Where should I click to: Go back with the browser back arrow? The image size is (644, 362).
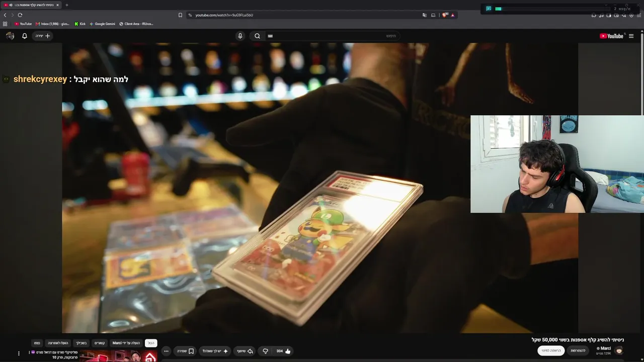[x=5, y=15]
